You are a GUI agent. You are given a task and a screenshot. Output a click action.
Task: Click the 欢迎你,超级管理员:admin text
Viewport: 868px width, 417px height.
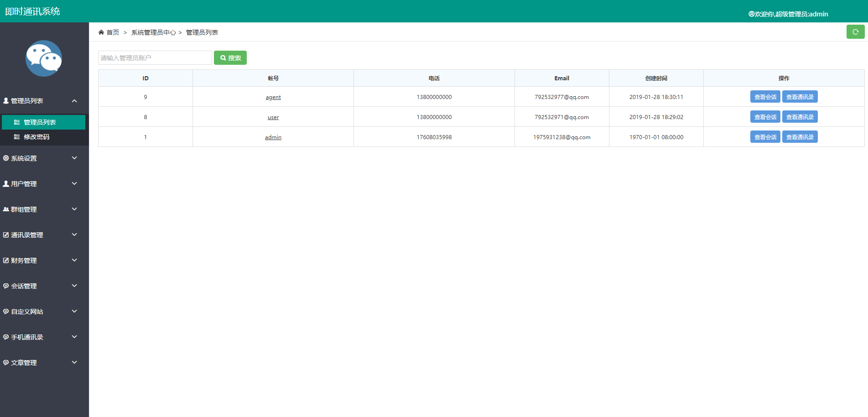click(x=791, y=14)
